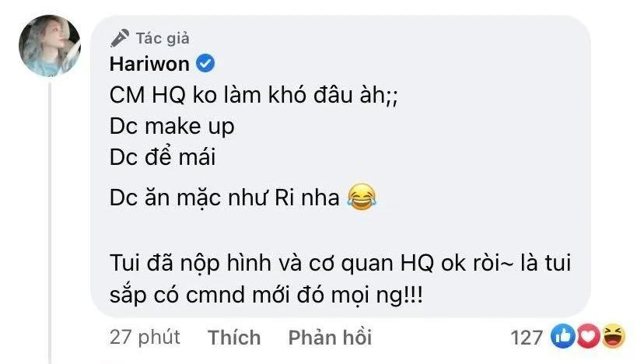Screen dimensions: 644x364
Task: Click the author pencil icon
Action: 119,37
